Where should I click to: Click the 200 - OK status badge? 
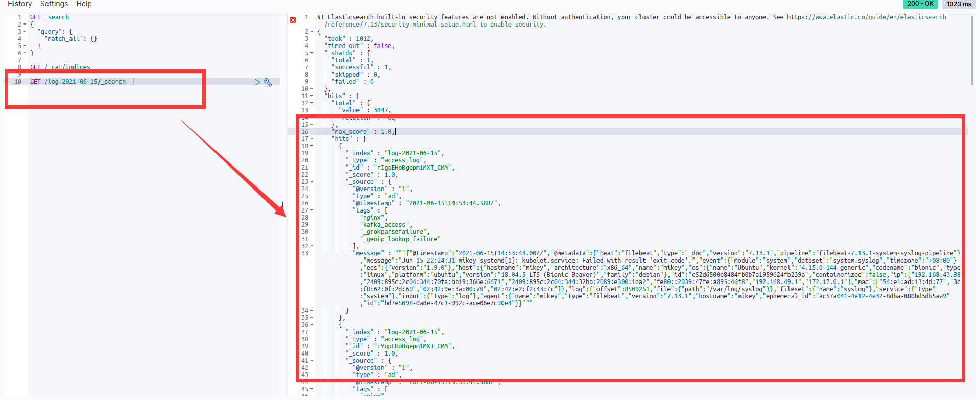920,4
